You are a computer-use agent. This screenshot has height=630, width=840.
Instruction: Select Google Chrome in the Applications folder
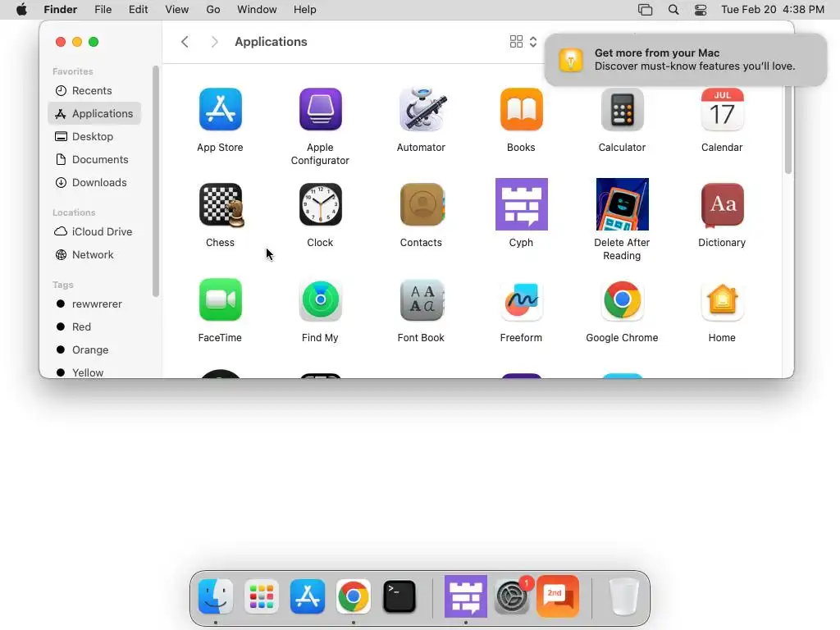(622, 299)
